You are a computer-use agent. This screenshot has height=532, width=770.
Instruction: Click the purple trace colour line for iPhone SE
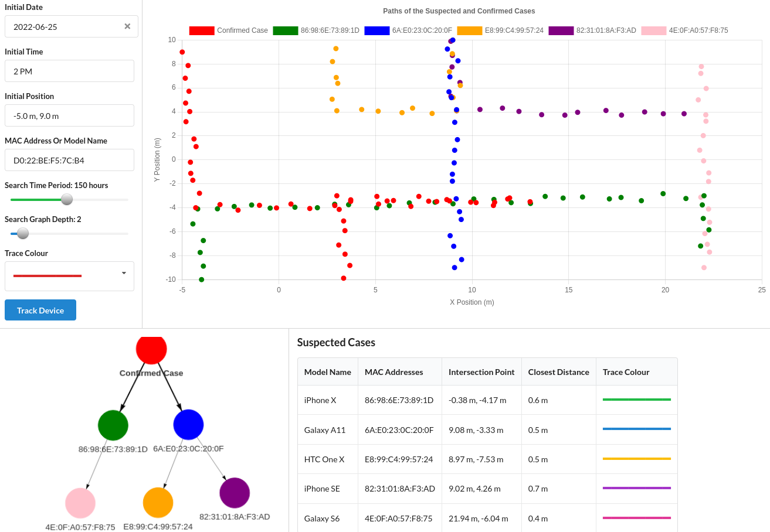coord(637,487)
